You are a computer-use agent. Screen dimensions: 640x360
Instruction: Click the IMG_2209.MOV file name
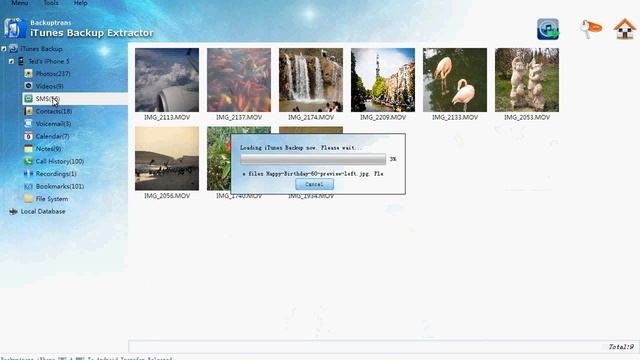(383, 118)
